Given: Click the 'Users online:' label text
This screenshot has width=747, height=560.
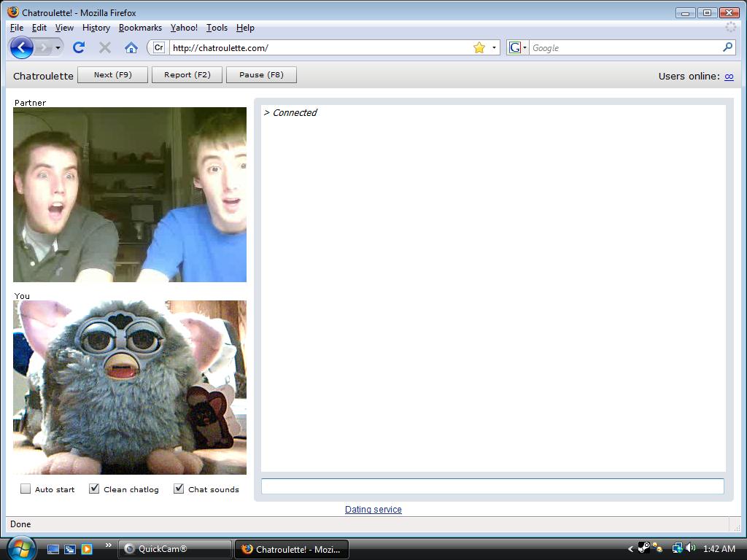Looking at the screenshot, I should (689, 76).
